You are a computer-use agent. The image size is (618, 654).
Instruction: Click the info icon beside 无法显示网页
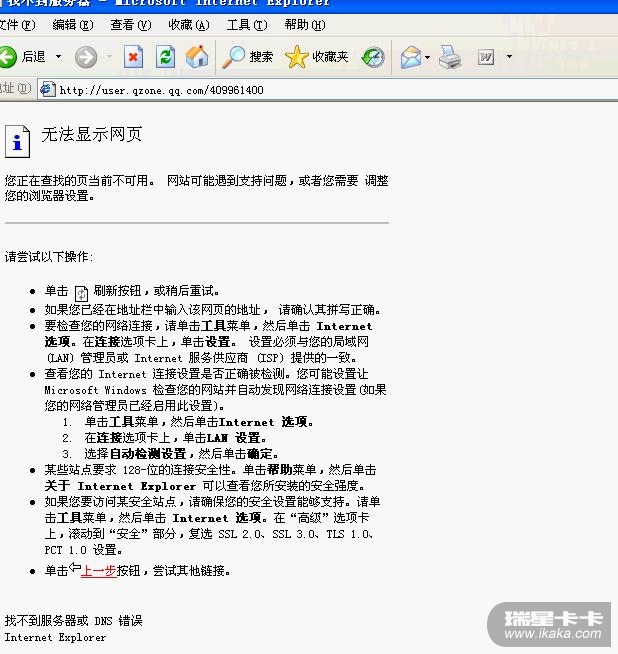(17, 141)
